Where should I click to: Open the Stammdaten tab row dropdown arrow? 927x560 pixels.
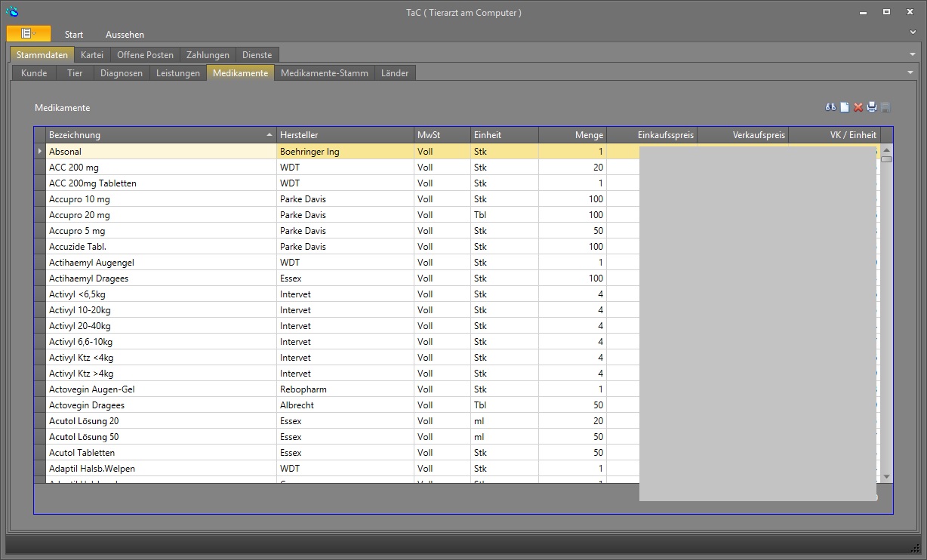click(x=913, y=54)
